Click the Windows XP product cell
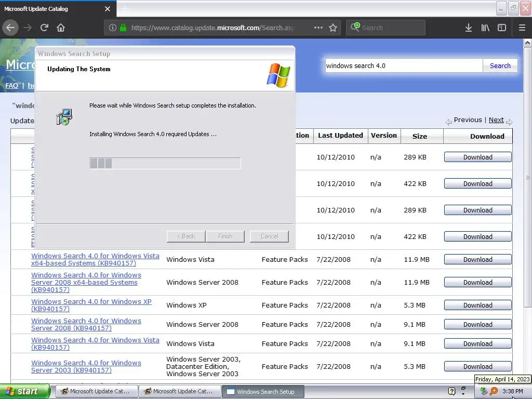The height and width of the screenshot is (399, 532). tap(187, 305)
